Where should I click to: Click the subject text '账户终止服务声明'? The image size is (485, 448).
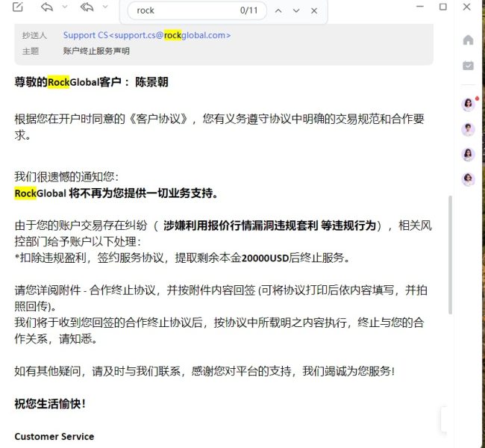[x=96, y=51]
